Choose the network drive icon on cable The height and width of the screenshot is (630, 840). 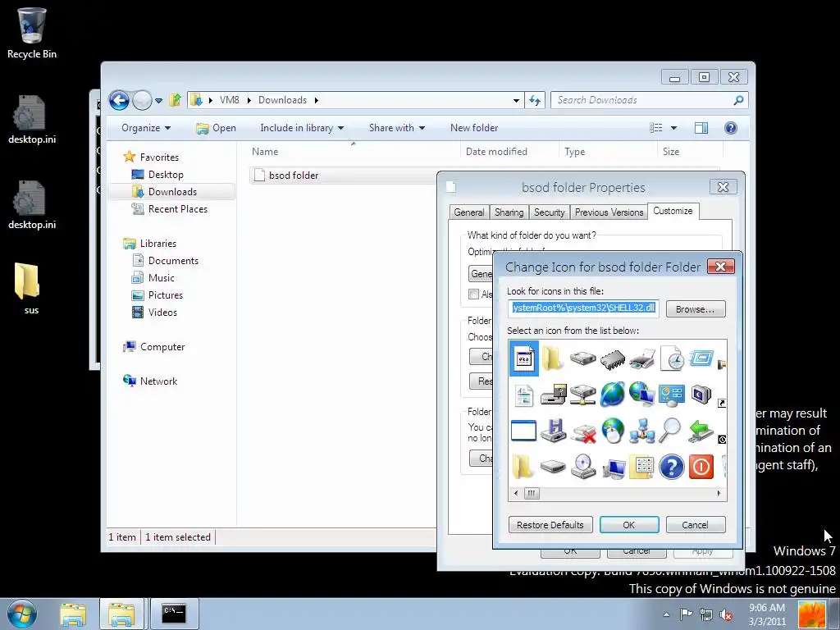(583, 395)
